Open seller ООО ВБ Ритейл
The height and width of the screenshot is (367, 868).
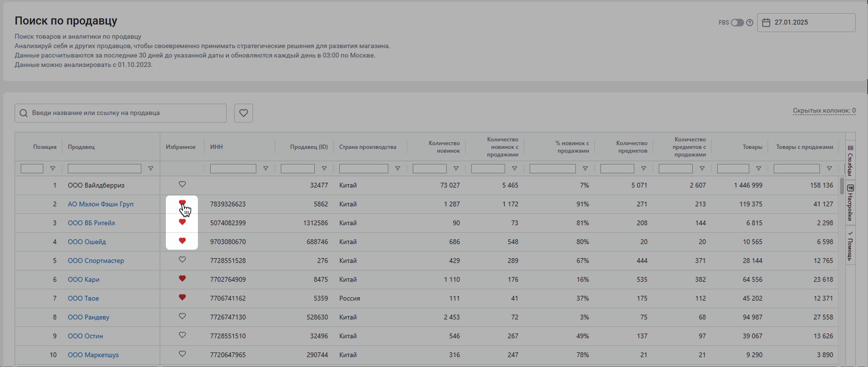(x=91, y=223)
